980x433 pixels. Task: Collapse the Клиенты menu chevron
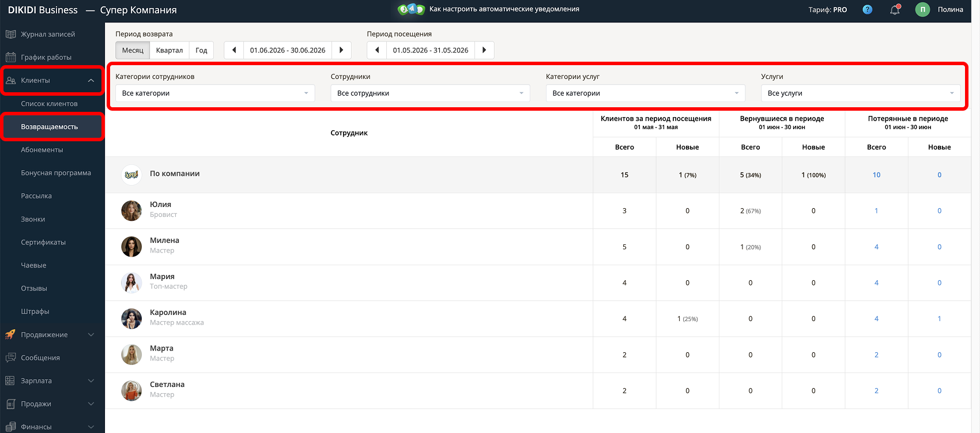pyautogui.click(x=91, y=81)
